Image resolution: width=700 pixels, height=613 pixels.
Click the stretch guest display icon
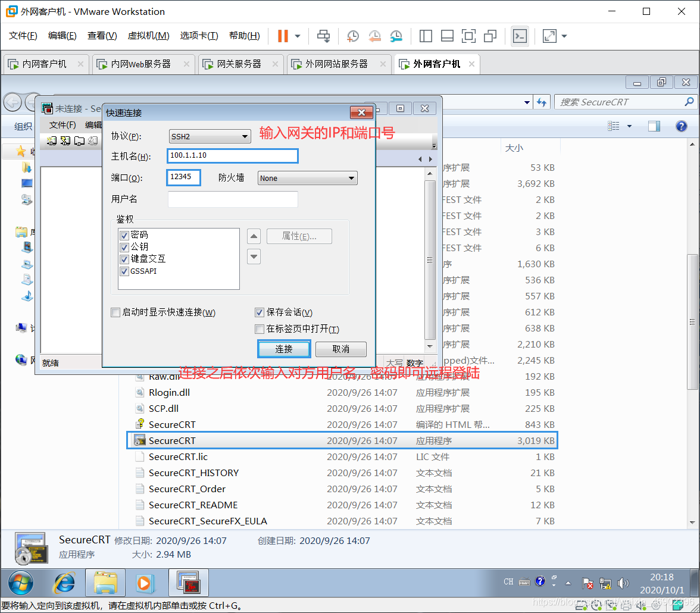(x=549, y=36)
